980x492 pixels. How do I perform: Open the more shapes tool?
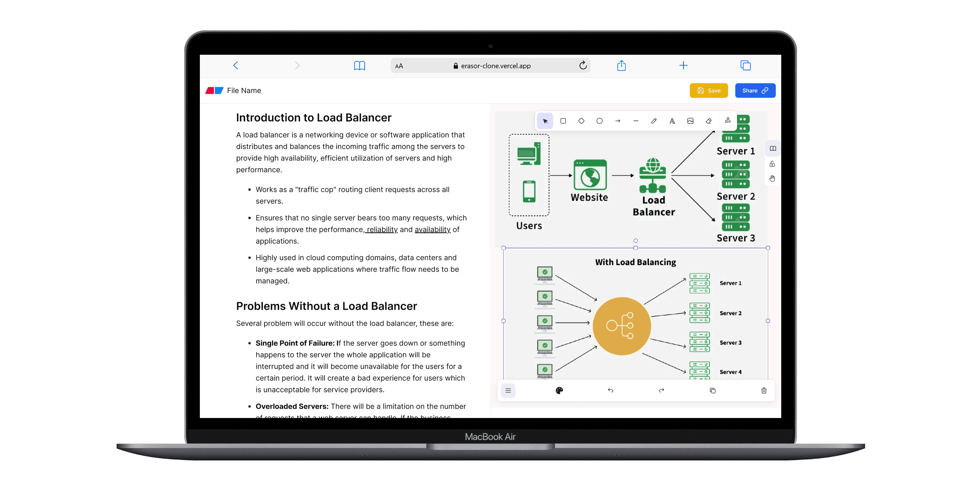728,120
